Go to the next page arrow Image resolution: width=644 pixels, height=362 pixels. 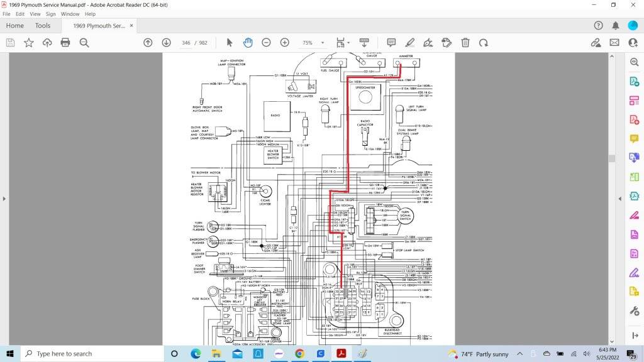coord(166,43)
